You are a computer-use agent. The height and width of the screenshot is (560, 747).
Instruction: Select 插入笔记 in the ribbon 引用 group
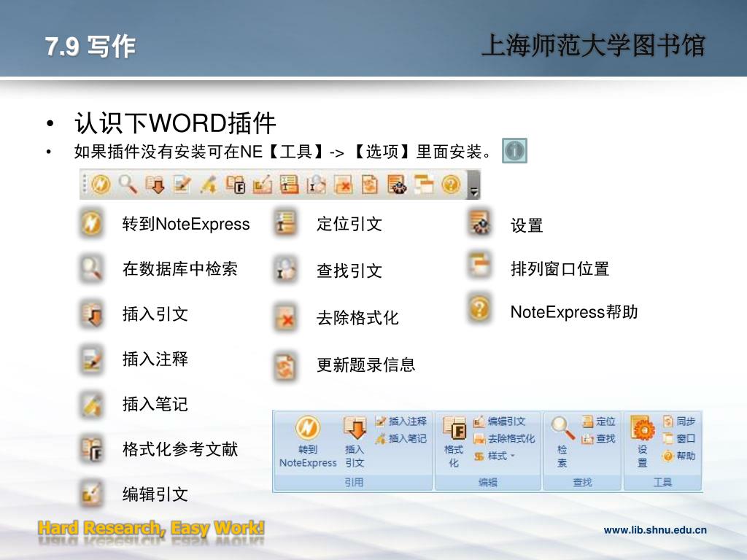(401, 438)
